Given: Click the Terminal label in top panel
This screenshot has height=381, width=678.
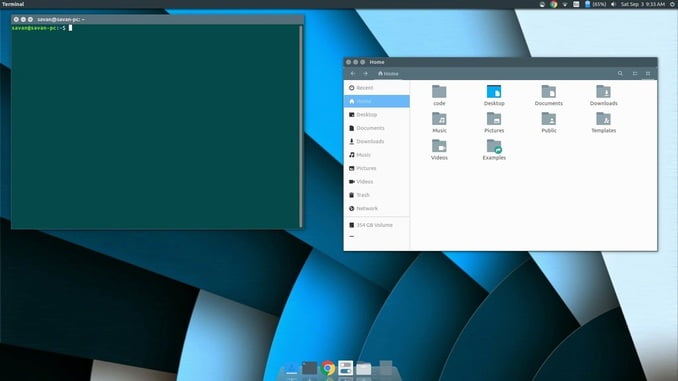Looking at the screenshot, I should pyautogui.click(x=13, y=4).
